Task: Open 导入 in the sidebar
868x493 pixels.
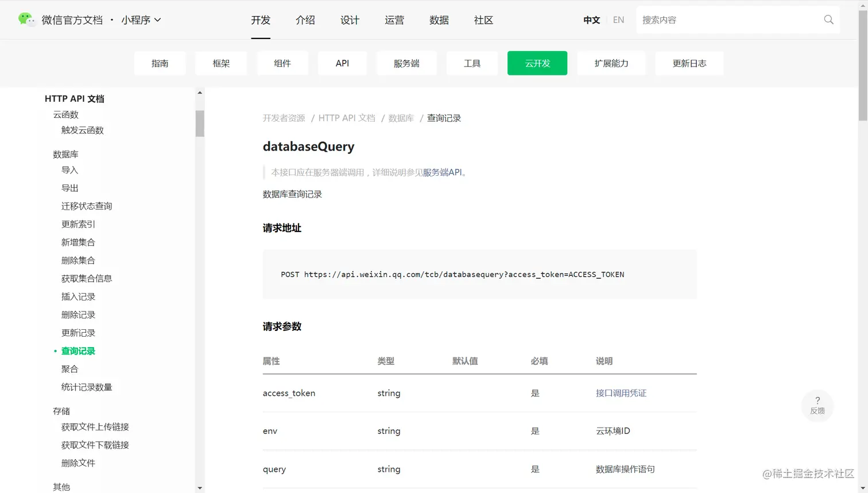Action: pos(69,170)
